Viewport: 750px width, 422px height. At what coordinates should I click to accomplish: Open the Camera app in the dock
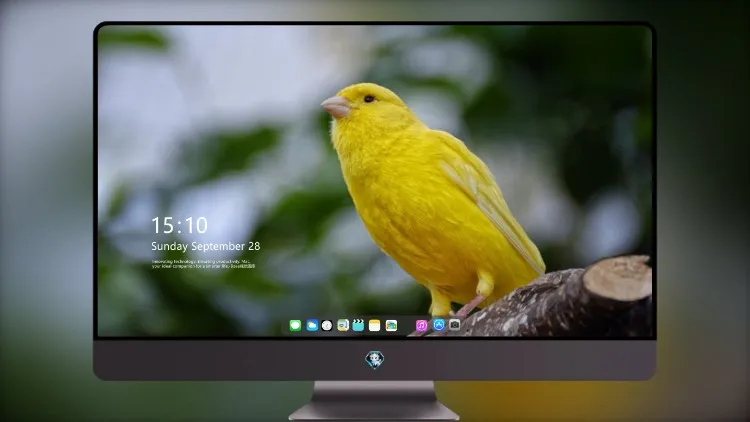[454, 325]
